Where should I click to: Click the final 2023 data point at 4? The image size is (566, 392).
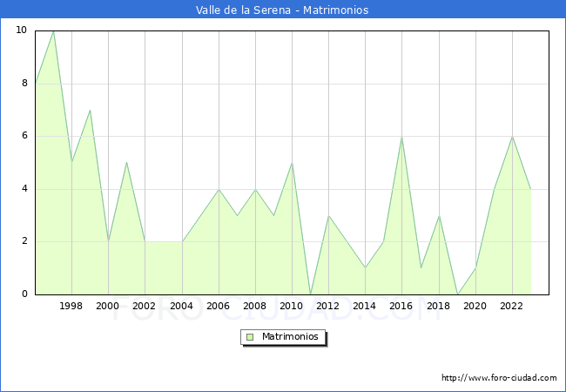coord(530,189)
